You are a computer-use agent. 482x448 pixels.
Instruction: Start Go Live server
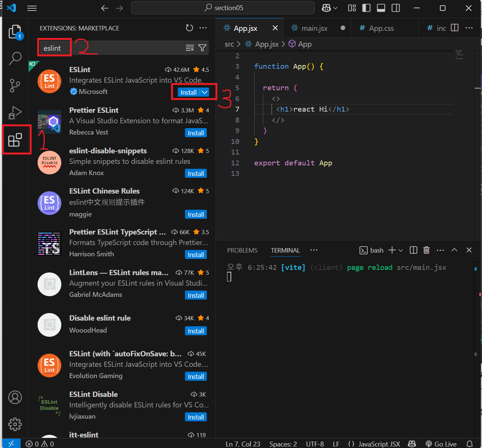441,444
